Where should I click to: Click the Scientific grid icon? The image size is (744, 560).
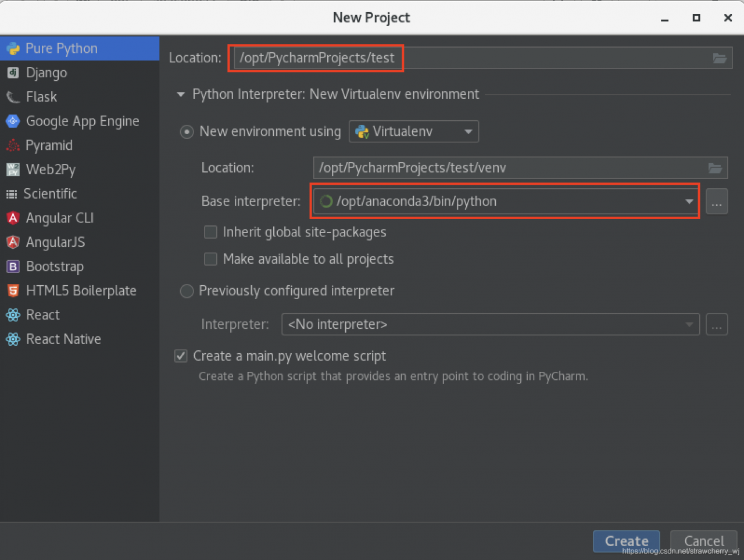pos(12,194)
